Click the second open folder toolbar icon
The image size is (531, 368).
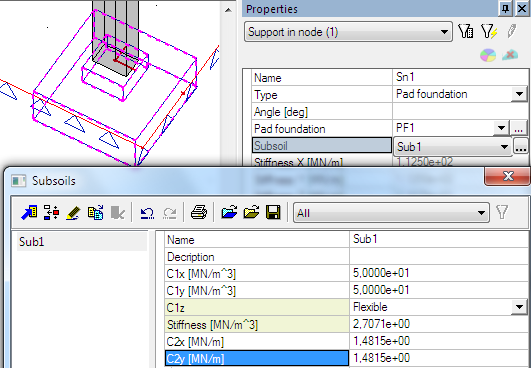[x=251, y=213]
